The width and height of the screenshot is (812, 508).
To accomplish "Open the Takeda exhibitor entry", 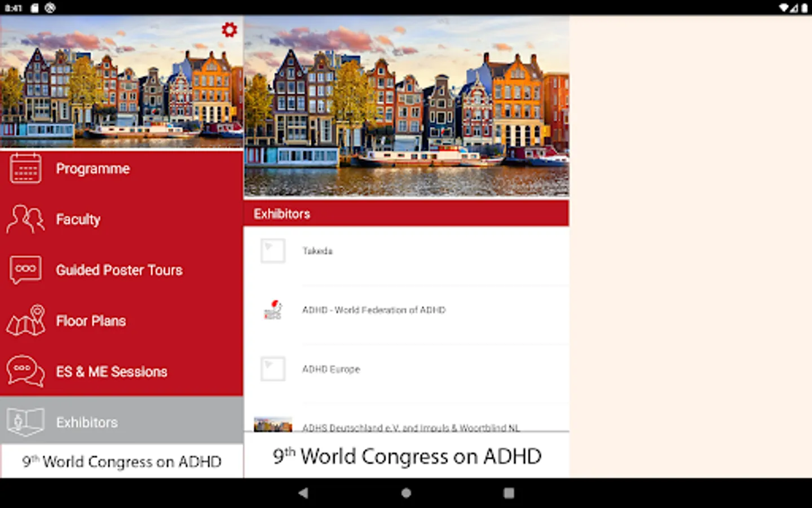I will (406, 256).
